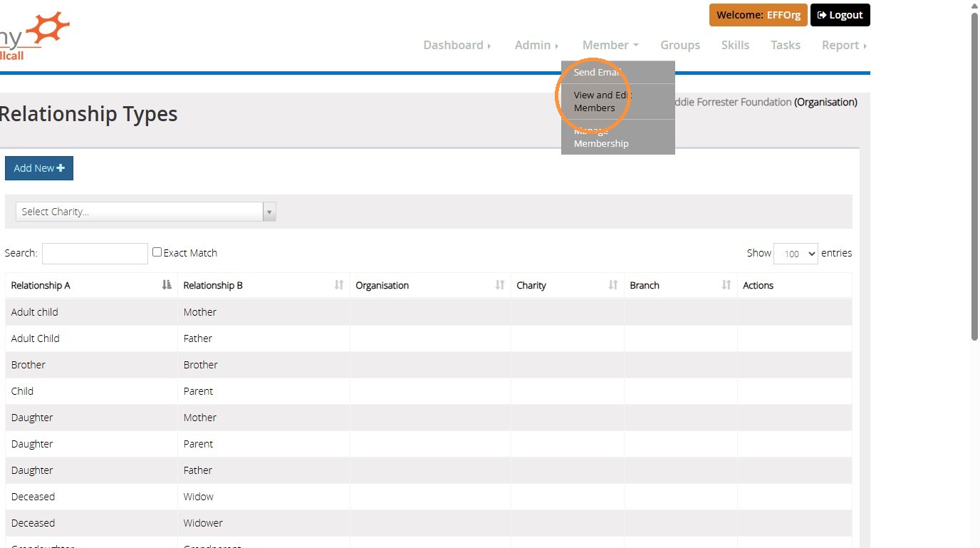Open the Skills page
This screenshot has height=548, width=980.
click(735, 45)
